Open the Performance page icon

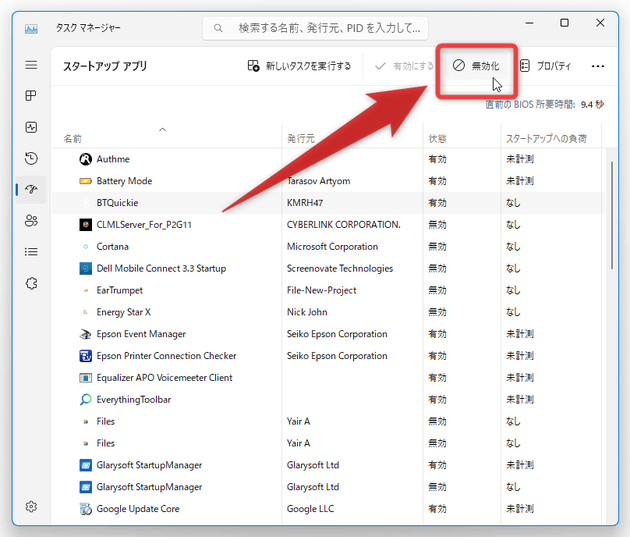click(x=31, y=127)
